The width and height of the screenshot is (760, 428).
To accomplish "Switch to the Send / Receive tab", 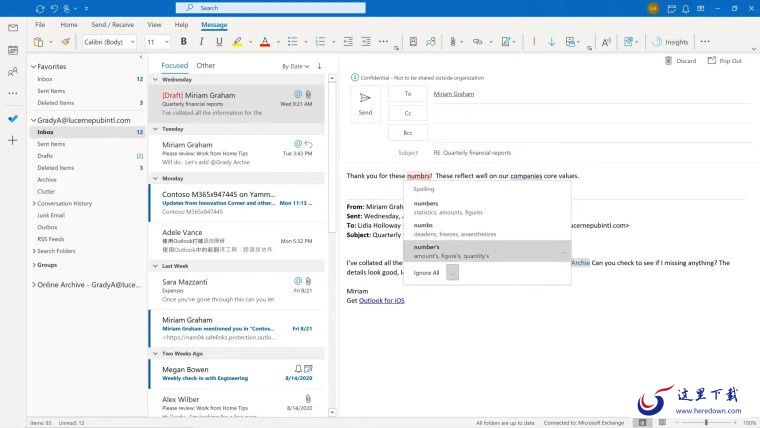I will (112, 25).
